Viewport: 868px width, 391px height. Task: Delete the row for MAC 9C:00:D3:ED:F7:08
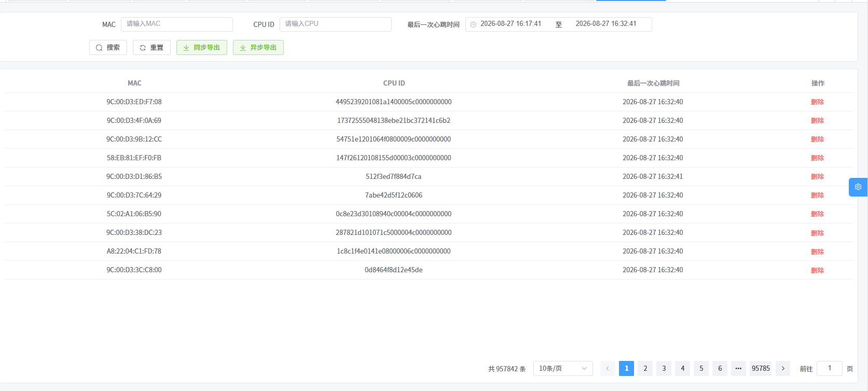[x=818, y=102]
